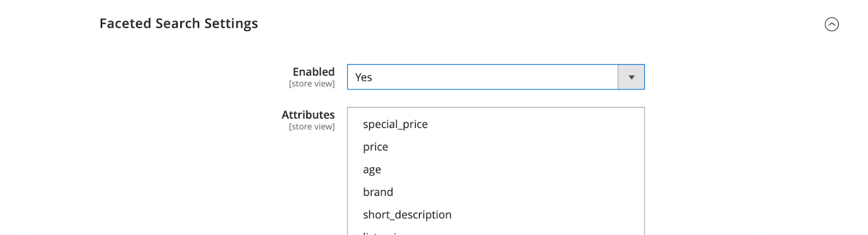Select short_description in Attributes list
The width and height of the screenshot is (868, 235).
[x=407, y=215]
